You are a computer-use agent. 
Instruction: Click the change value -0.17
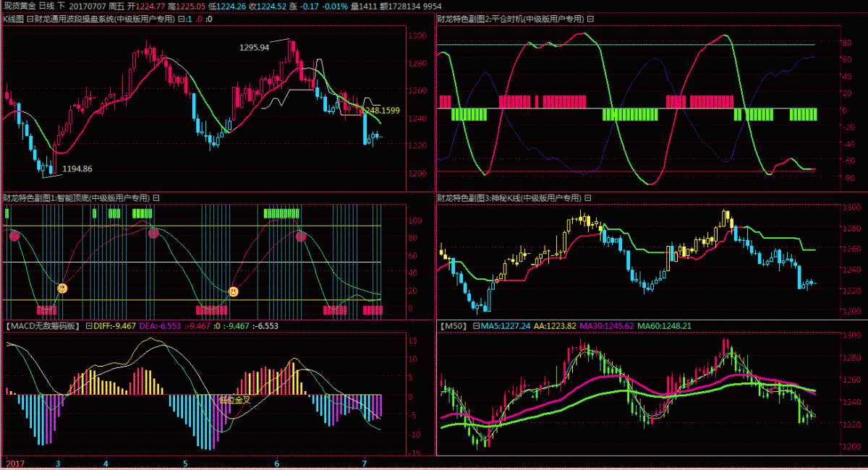coord(310,6)
